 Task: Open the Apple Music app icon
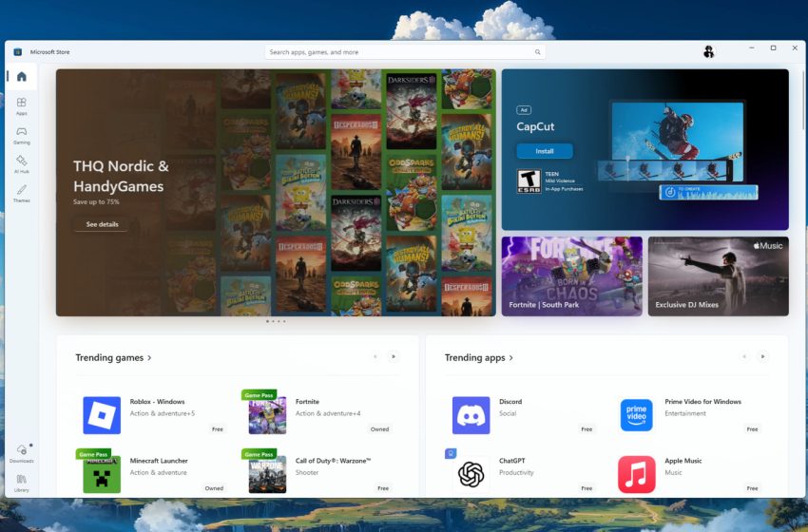pyautogui.click(x=636, y=474)
